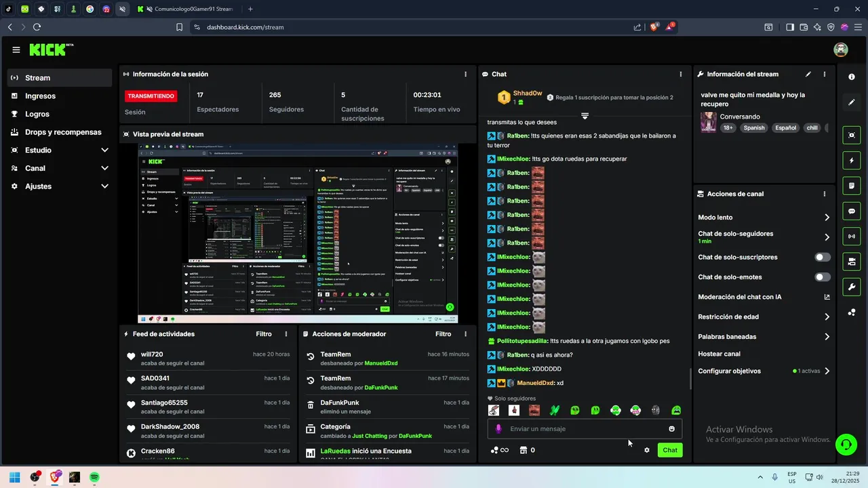Select Ingresos in the sidebar
The height and width of the screenshot is (488, 868).
click(x=60, y=96)
